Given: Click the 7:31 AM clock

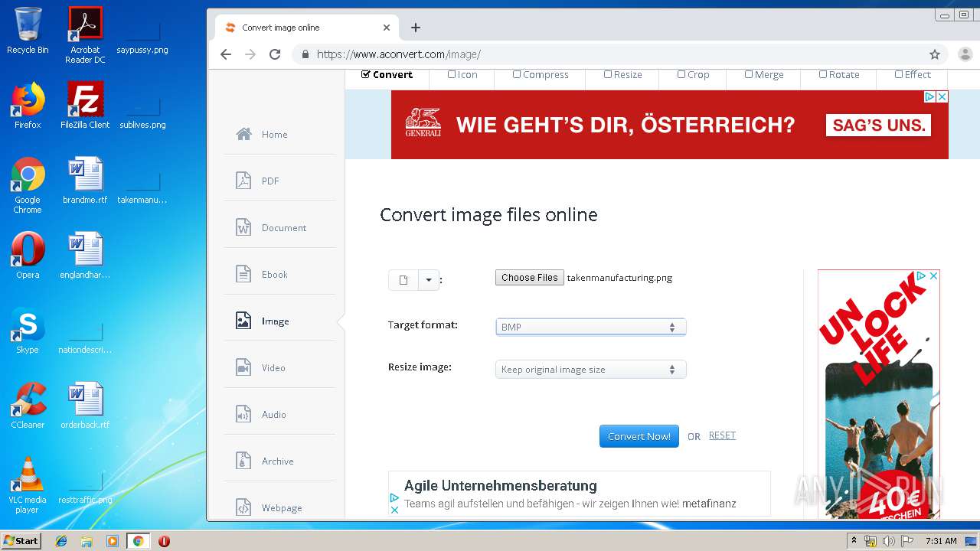Looking at the screenshot, I should point(941,541).
